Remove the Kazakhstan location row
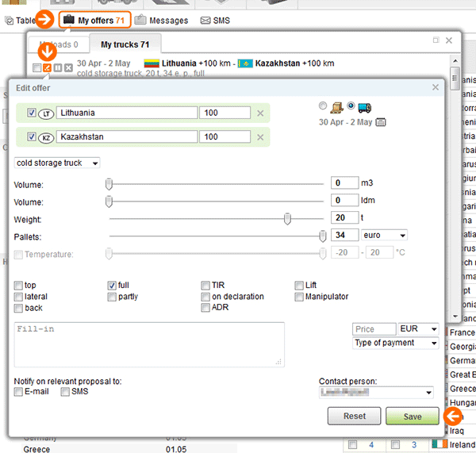The image size is (476, 453). pos(260,137)
